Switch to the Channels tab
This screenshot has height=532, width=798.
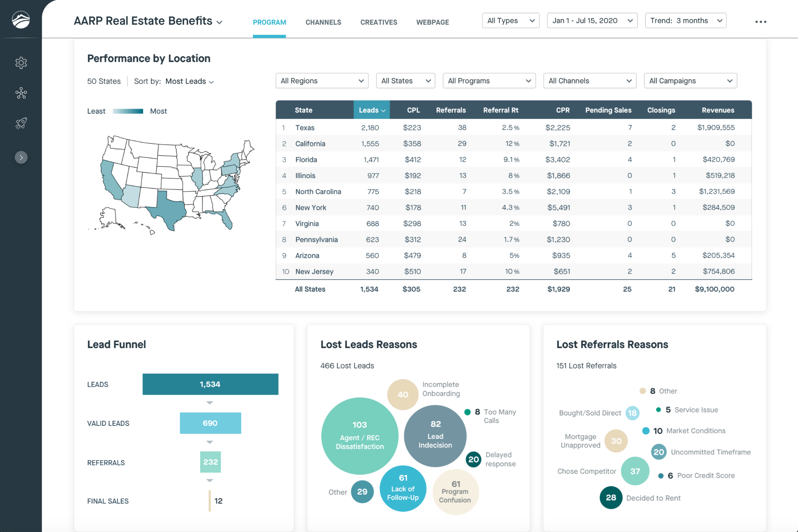(323, 22)
